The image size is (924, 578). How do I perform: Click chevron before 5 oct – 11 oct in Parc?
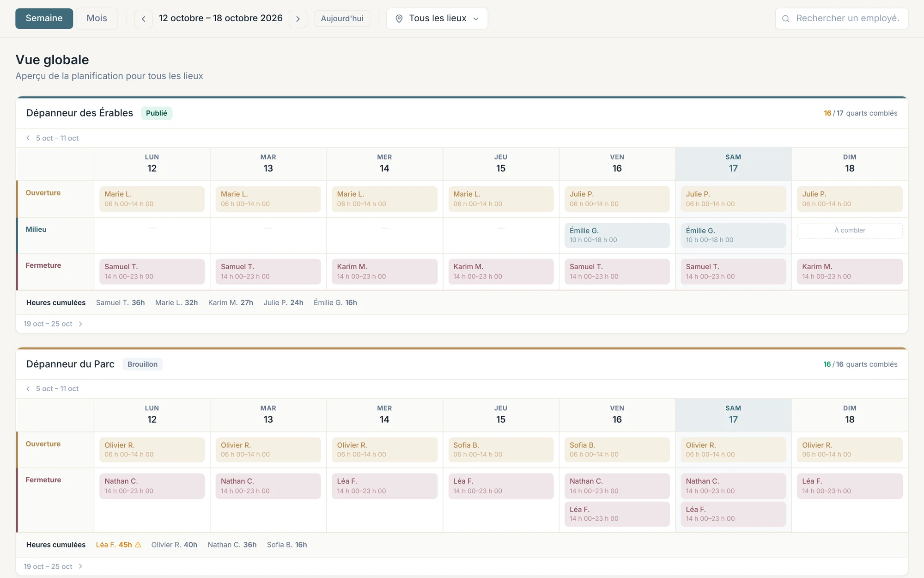(28, 388)
